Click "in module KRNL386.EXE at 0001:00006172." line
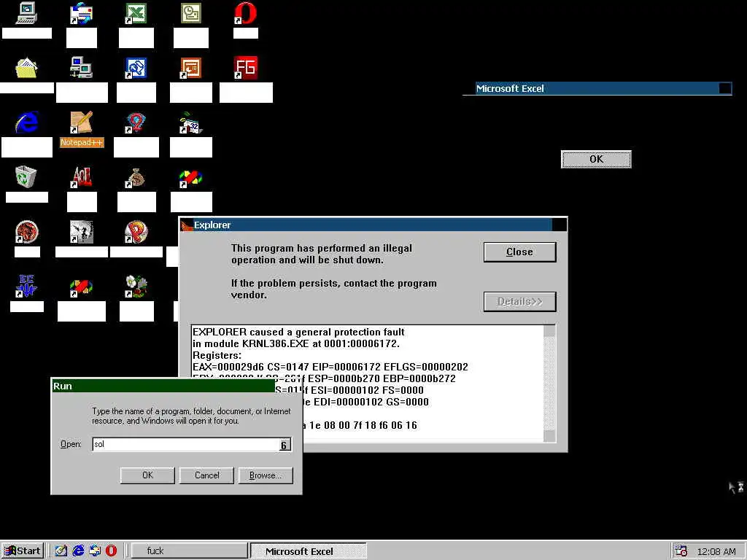The image size is (747, 560). (x=296, y=343)
